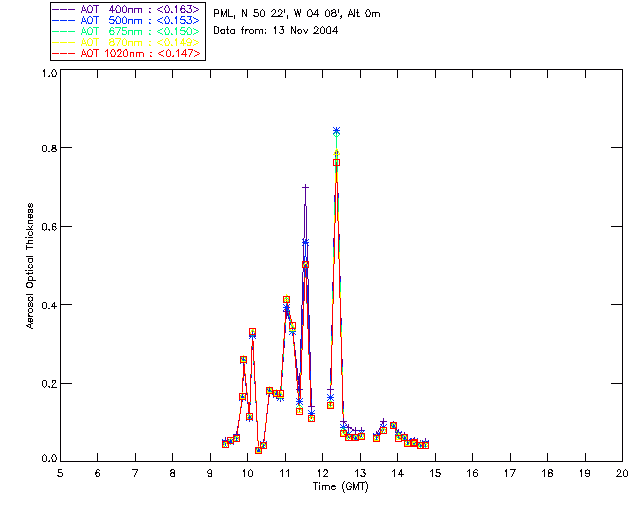Click the purple plus marker near 0.7 peak
The width and height of the screenshot is (640, 512).
pos(305,187)
